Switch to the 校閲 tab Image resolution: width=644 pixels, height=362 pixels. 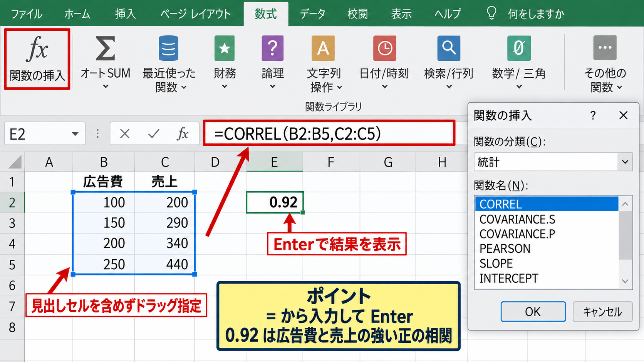point(357,14)
